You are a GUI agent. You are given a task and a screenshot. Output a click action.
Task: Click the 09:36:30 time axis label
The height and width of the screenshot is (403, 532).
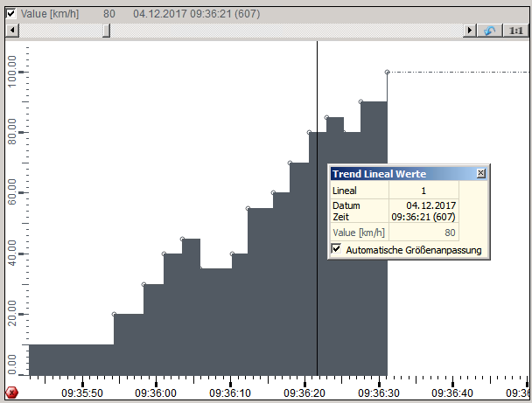click(380, 393)
